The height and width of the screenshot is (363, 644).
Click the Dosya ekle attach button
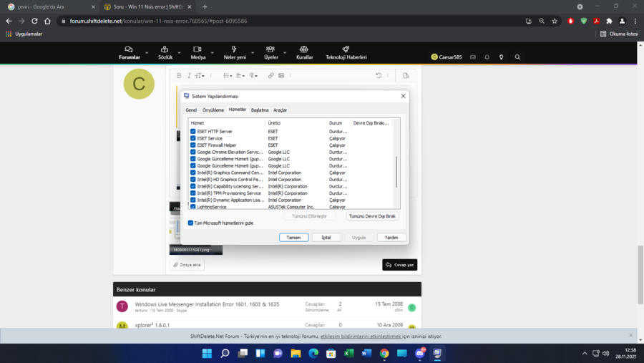coord(187,265)
